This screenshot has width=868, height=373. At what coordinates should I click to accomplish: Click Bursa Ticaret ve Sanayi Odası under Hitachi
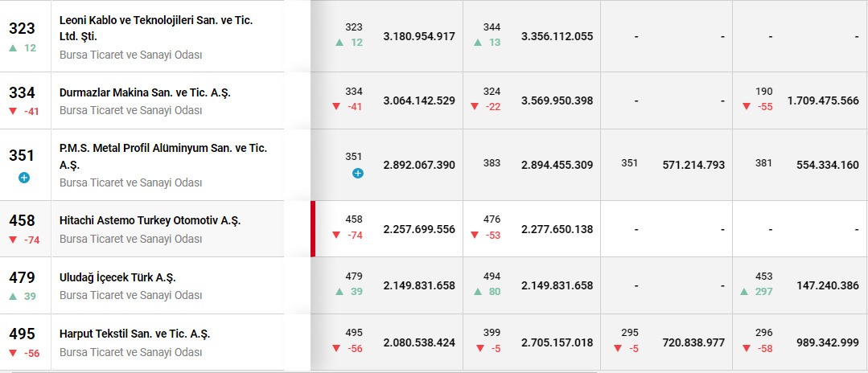click(x=130, y=239)
